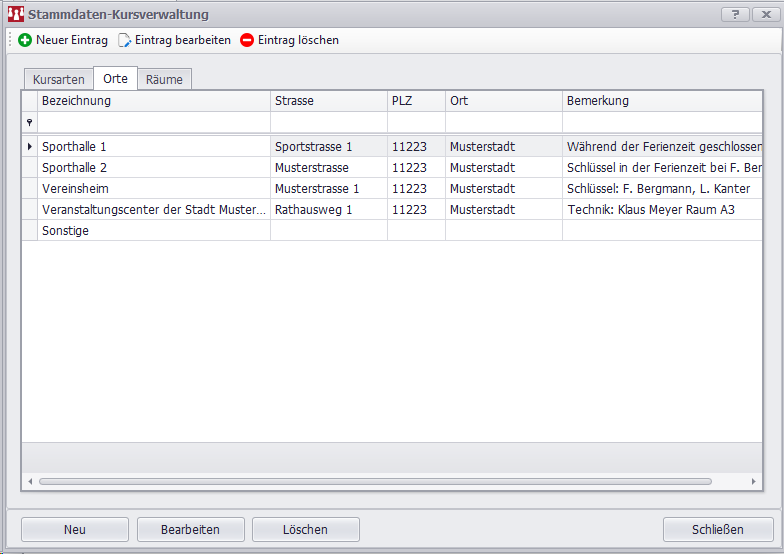Image resolution: width=784 pixels, height=554 pixels.
Task: Click the horizontal scrollbar left arrow
Action: [x=30, y=481]
